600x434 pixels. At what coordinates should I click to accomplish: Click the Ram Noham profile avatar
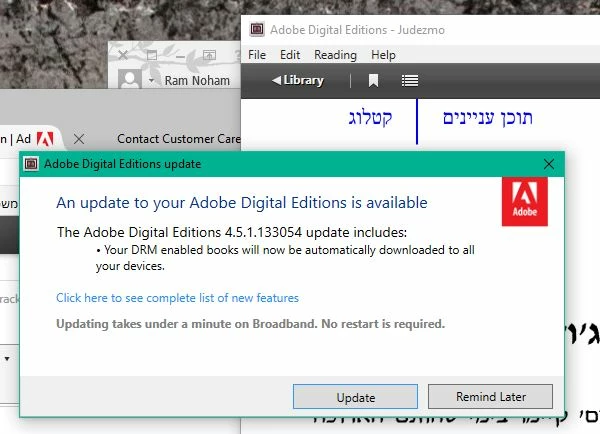coord(130,79)
